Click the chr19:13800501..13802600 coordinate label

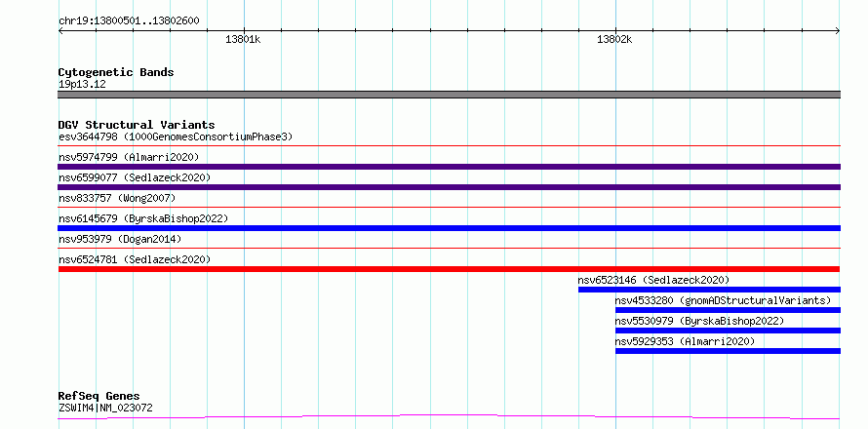point(129,21)
